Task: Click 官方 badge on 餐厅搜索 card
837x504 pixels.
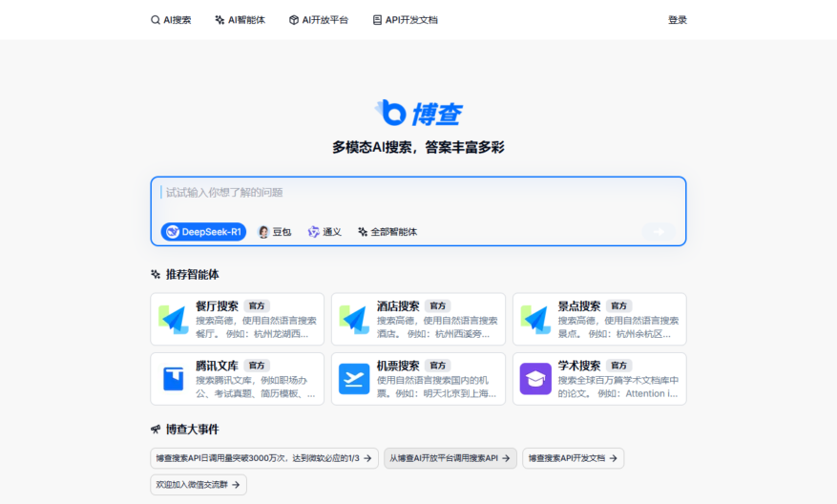Action: 257,305
